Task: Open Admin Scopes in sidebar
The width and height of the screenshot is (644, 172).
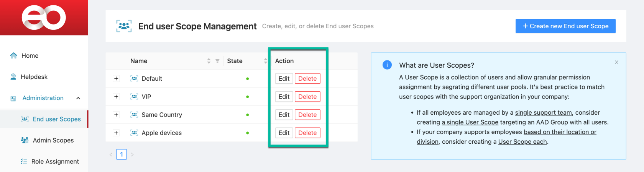Action: 53,140
